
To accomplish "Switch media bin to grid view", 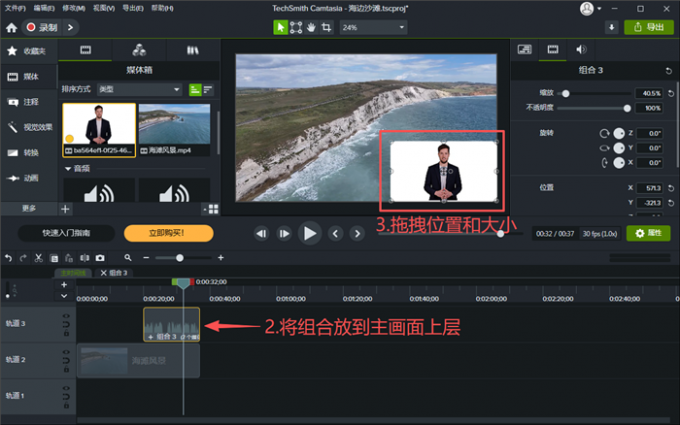I will click(213, 209).
